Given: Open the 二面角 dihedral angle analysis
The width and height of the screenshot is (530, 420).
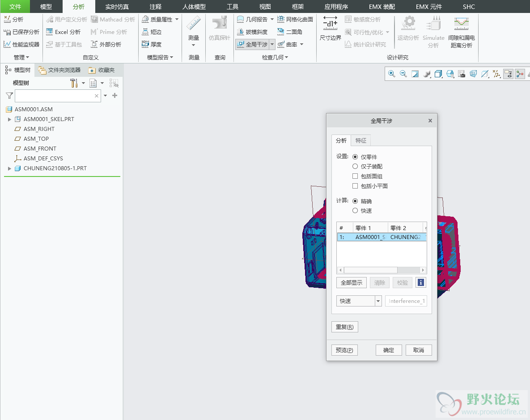Looking at the screenshot, I should coord(290,32).
